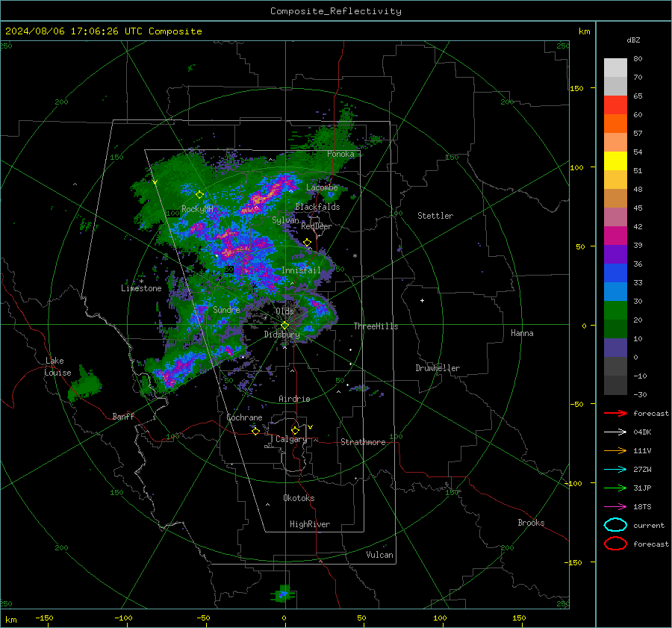Click the dBZ heading of the colour scale

633,40
